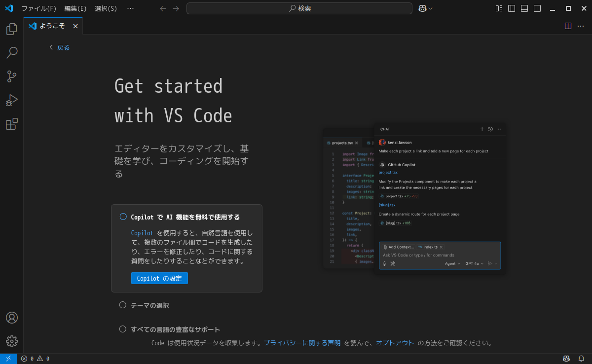The image size is (592, 364).
Task: Open the ファイル(F) menu
Action: click(x=38, y=8)
